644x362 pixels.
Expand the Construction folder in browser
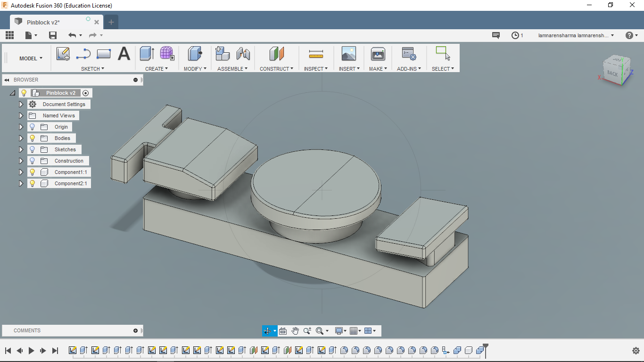(x=21, y=161)
